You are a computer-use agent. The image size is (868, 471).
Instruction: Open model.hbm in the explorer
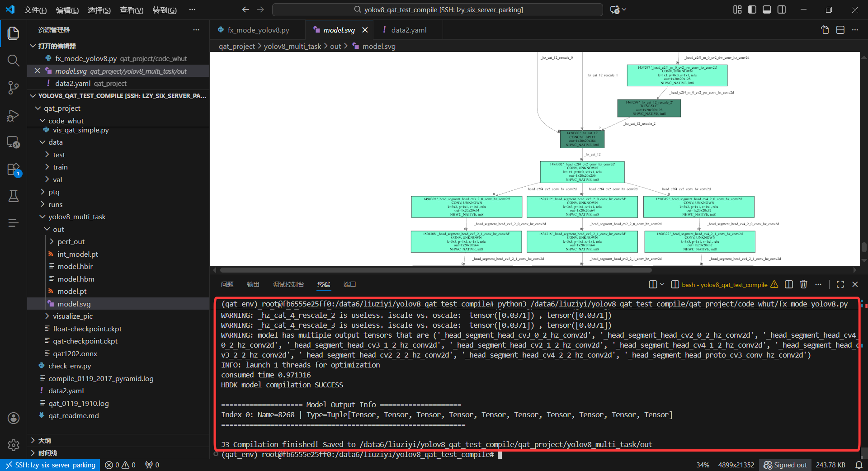76,279
